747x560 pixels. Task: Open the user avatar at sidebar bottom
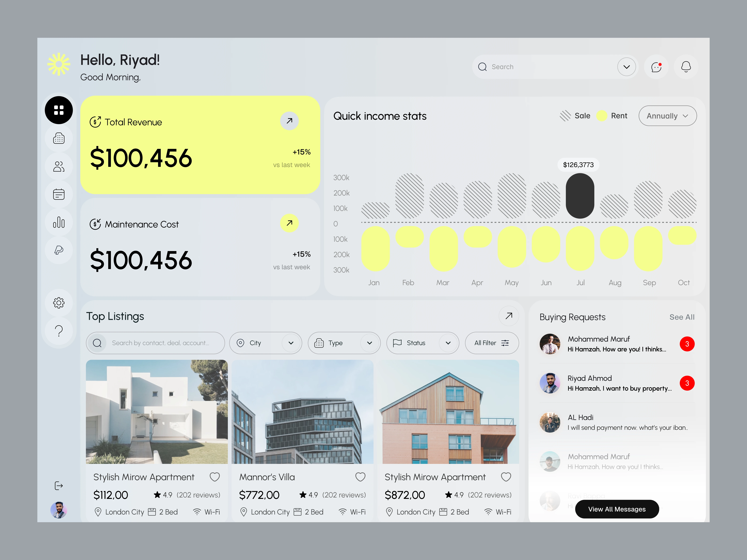[59, 510]
